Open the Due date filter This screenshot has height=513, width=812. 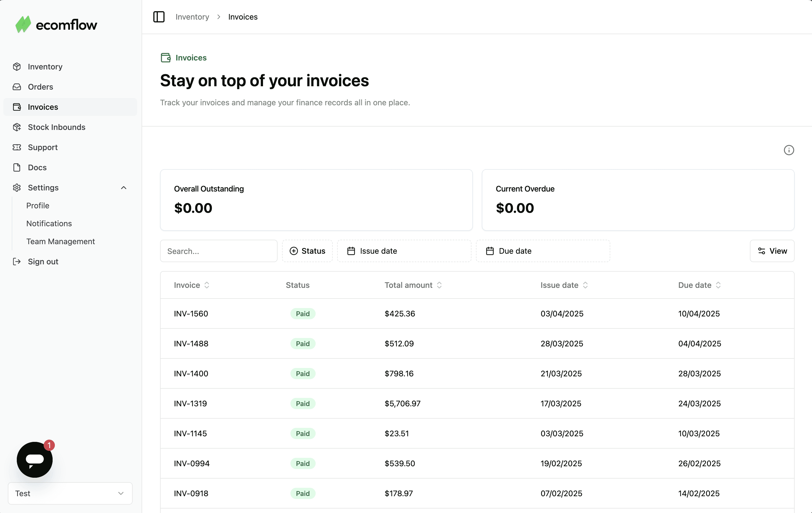point(543,251)
